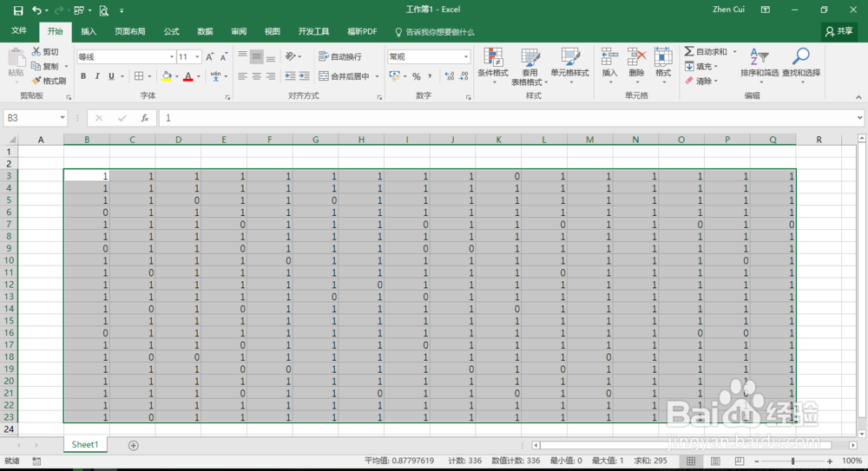The width and height of the screenshot is (868, 471).
Task: Set top vertical alignment
Action: tap(242, 56)
